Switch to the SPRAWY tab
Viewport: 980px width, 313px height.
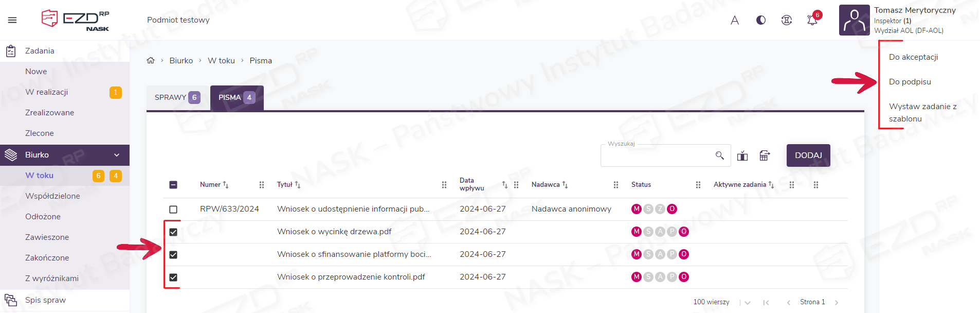point(177,97)
